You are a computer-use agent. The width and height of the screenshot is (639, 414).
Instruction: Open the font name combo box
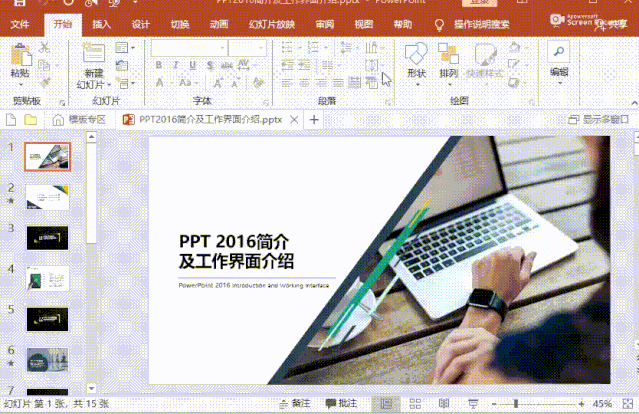coord(189,48)
